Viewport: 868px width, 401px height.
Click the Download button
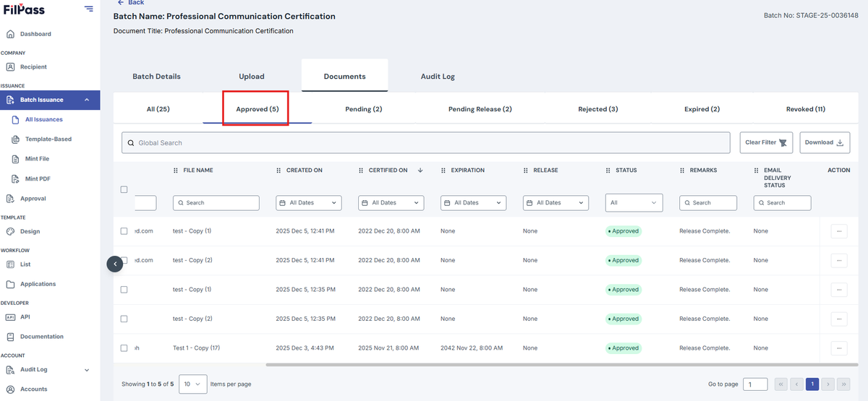click(x=824, y=142)
